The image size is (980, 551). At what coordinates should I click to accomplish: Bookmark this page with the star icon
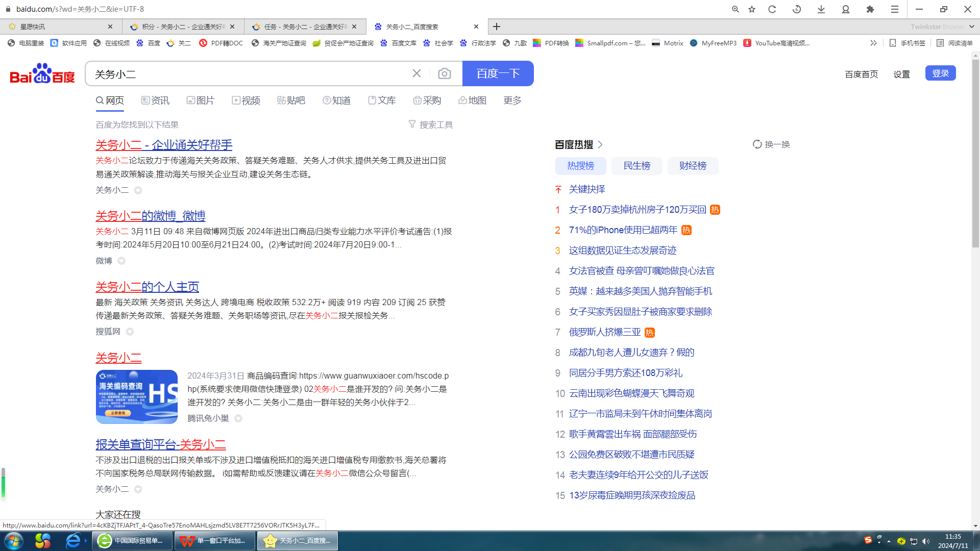click(x=752, y=9)
